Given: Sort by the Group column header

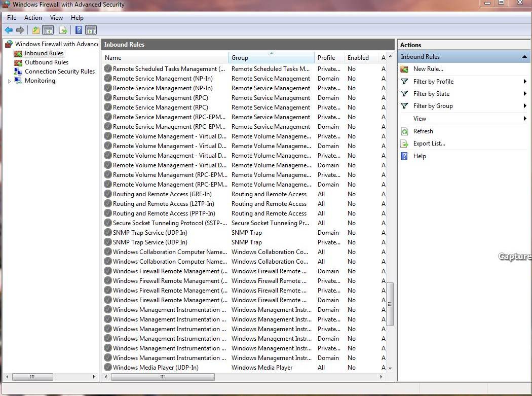Looking at the screenshot, I should 272,58.
